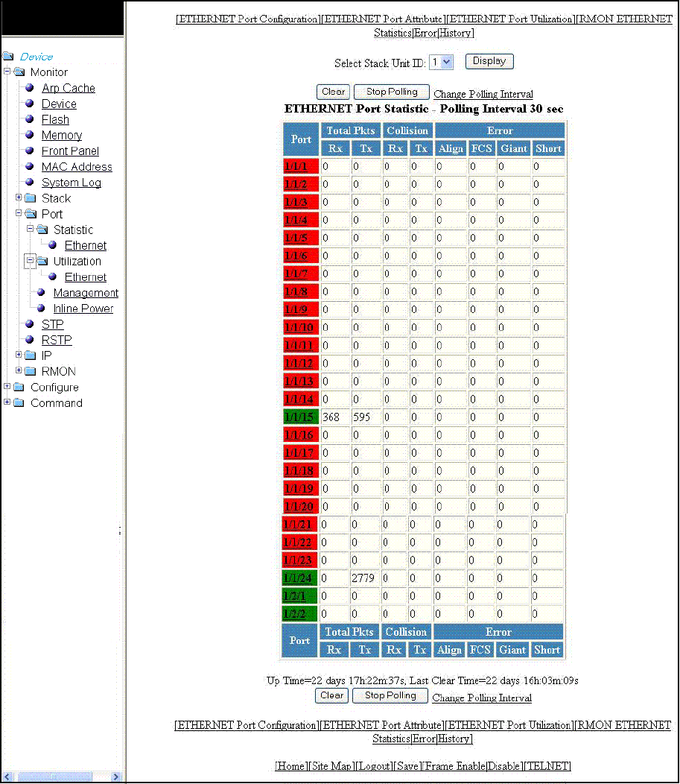The height and width of the screenshot is (784, 680).
Task: Click the bullet icon beside Arp Cache
Action: (30, 88)
